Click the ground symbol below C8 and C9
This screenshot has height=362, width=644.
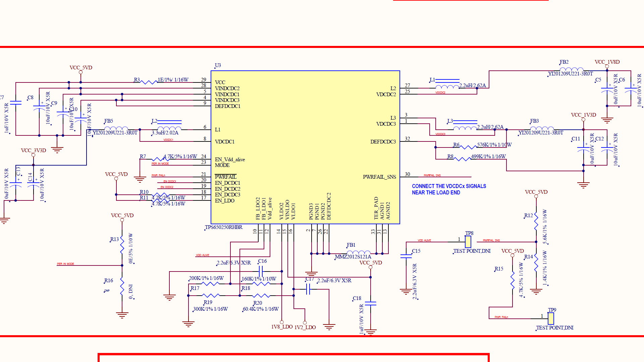pos(57,149)
